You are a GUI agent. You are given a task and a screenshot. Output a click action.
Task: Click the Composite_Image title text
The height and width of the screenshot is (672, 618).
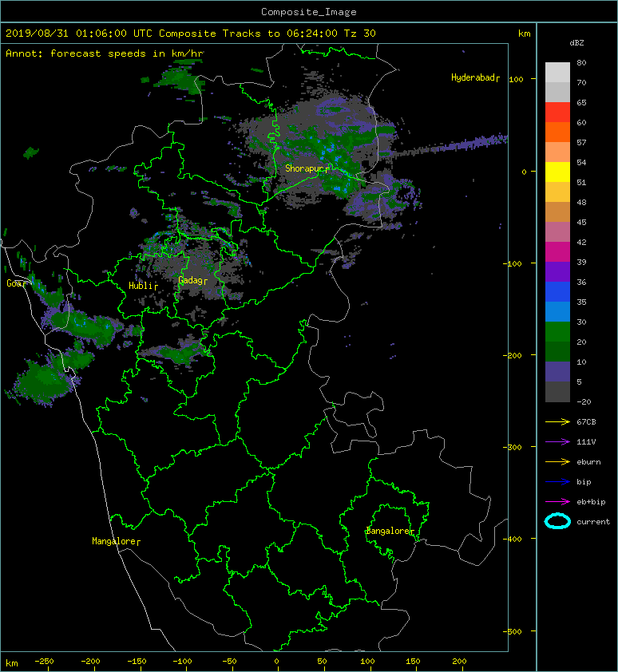click(x=309, y=12)
